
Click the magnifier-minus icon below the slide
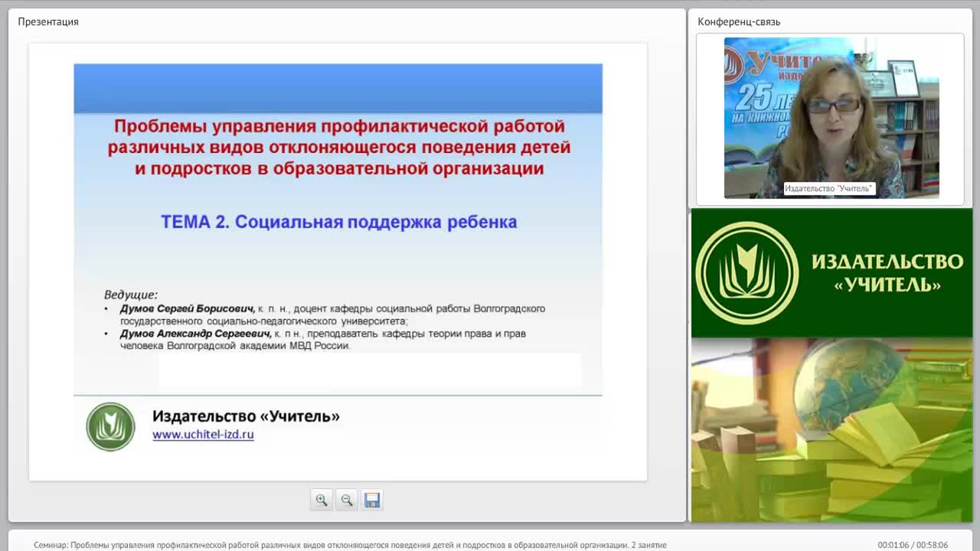(x=346, y=500)
